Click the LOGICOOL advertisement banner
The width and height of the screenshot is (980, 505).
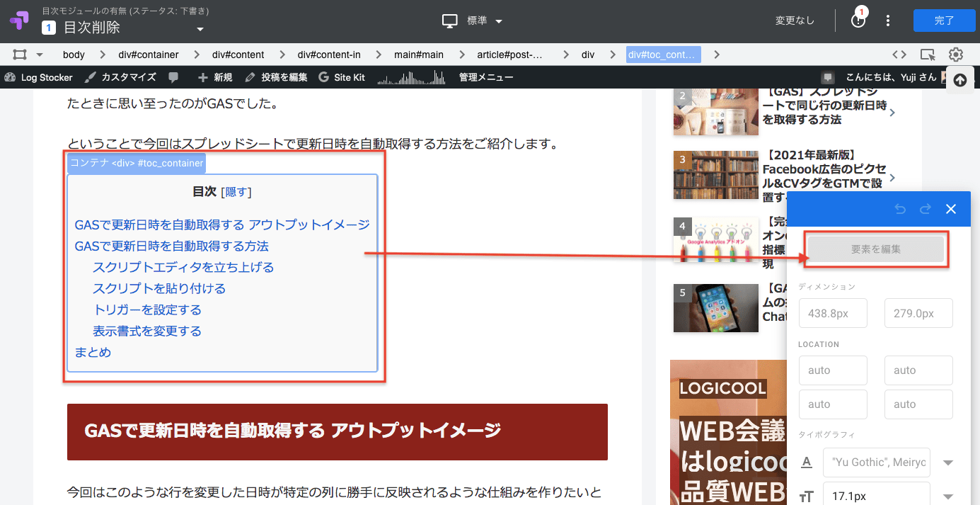[728, 432]
